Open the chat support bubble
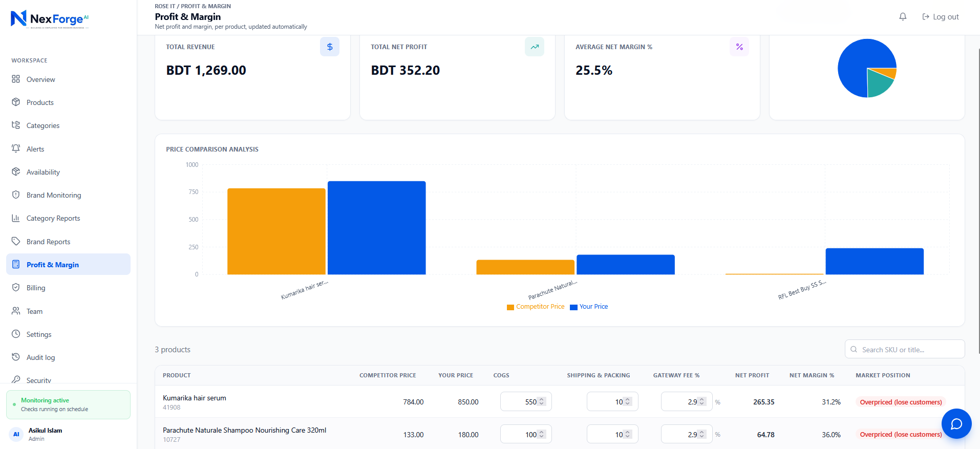This screenshot has height=449, width=980. 956,424
